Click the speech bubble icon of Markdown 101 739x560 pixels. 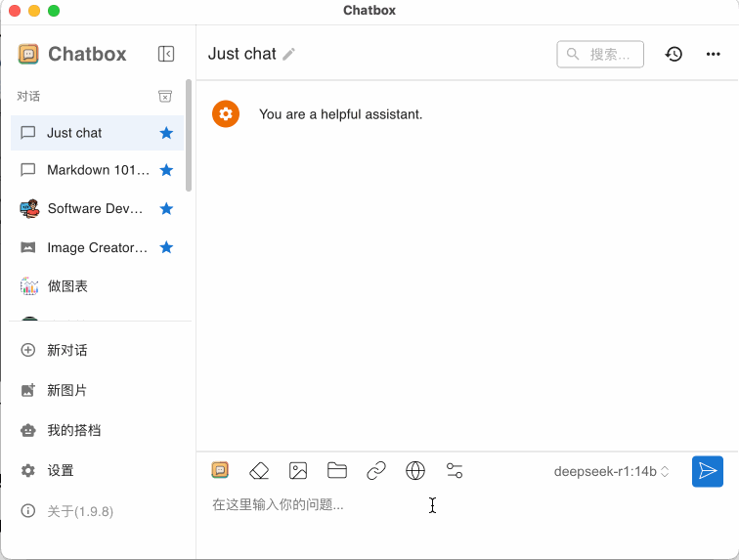(x=27, y=170)
